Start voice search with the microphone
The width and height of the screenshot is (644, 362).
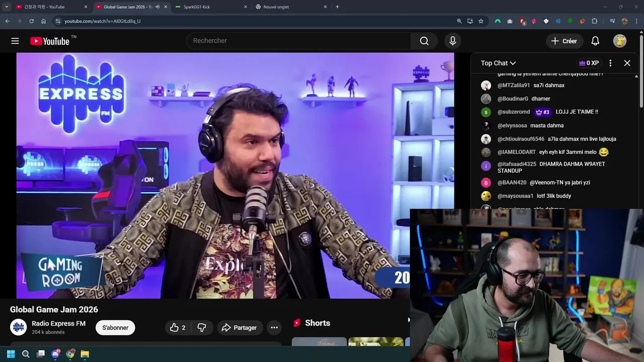tap(453, 41)
